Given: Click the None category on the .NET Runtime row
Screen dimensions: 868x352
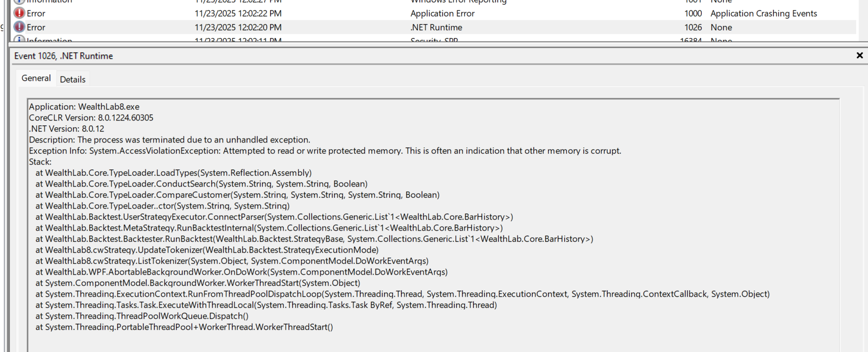Looking at the screenshot, I should [721, 27].
